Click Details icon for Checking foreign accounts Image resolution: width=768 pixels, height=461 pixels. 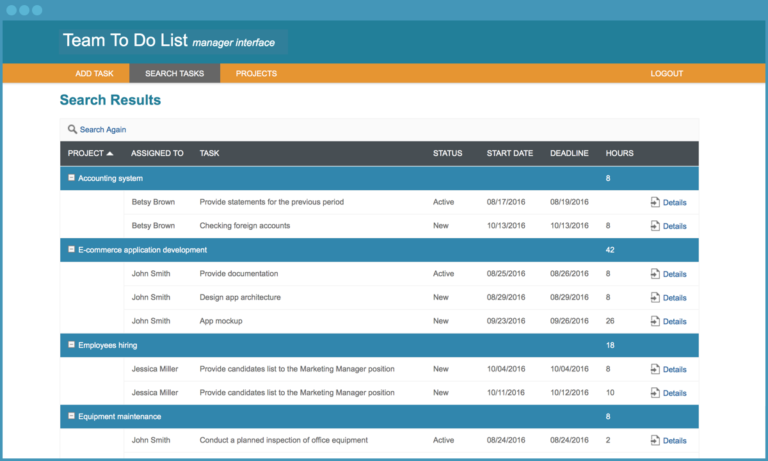[655, 226]
